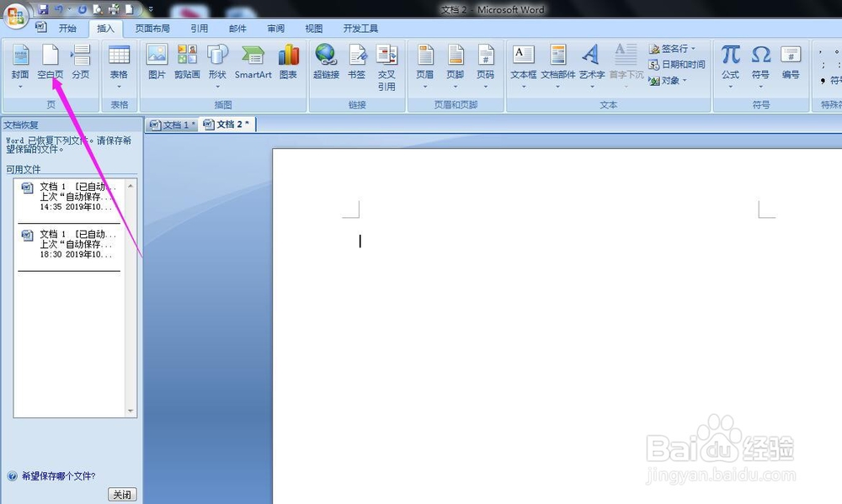Click the 首字下沉 drop cap button

pos(626,66)
